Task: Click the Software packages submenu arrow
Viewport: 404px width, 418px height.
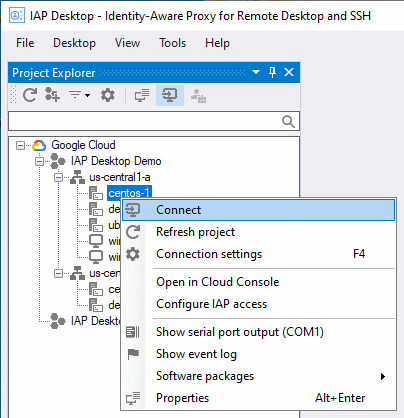Action: point(383,376)
